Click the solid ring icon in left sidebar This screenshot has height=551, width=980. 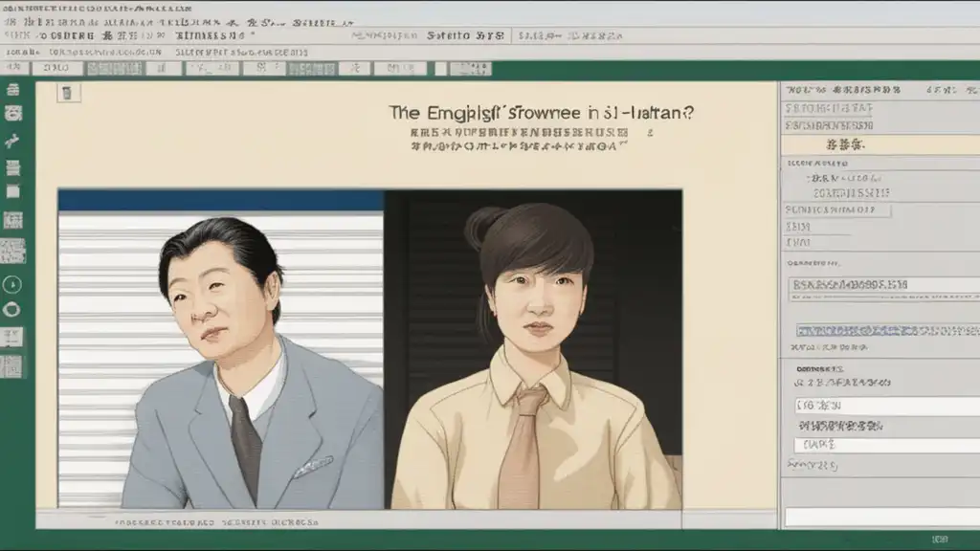[x=13, y=309]
